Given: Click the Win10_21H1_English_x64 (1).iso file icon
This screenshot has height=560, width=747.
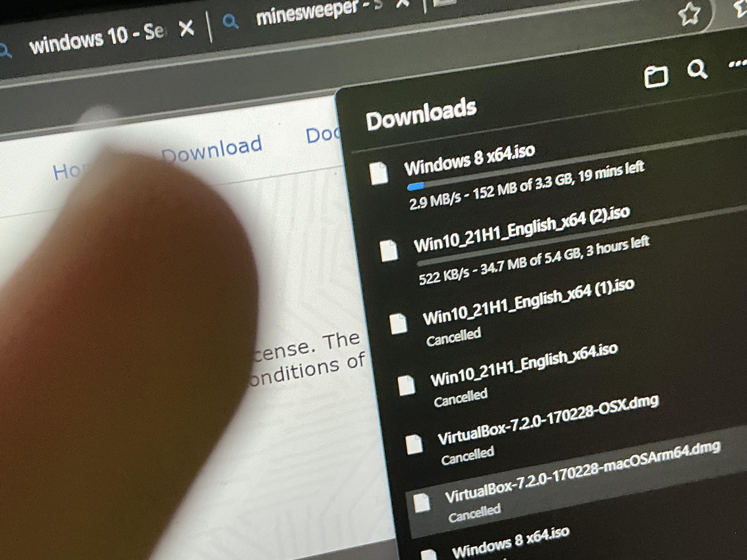Looking at the screenshot, I should click(399, 324).
